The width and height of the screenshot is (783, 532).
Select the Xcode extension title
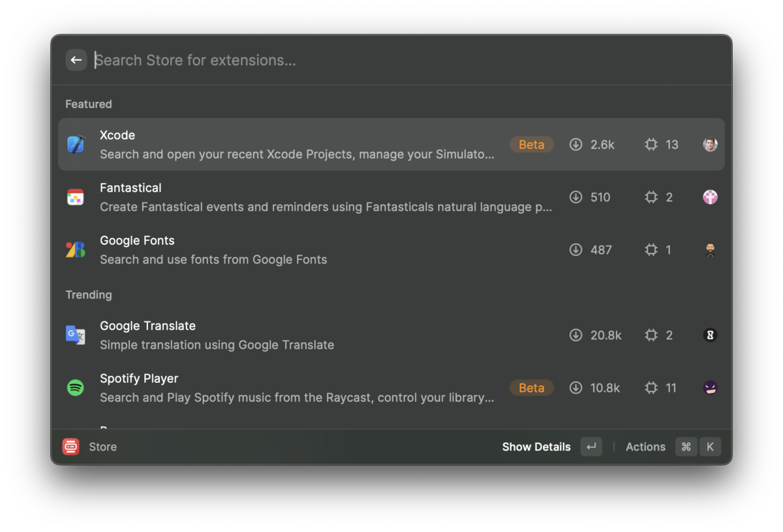[117, 135]
